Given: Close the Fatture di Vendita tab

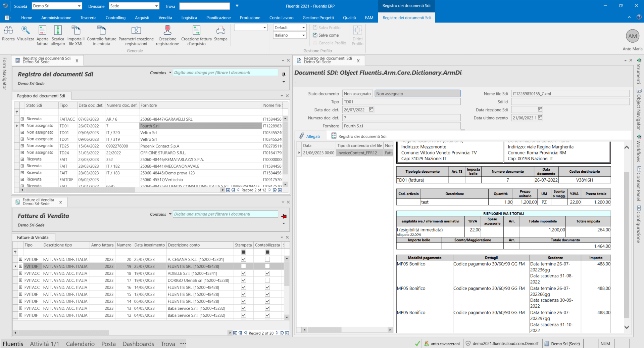Looking at the screenshot, I should pyautogui.click(x=61, y=202).
